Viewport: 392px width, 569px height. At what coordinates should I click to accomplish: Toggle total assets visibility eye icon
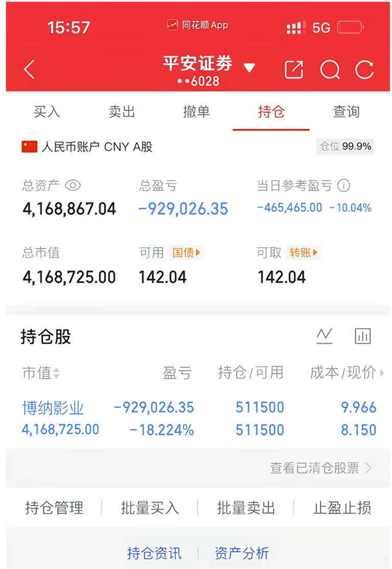73,185
